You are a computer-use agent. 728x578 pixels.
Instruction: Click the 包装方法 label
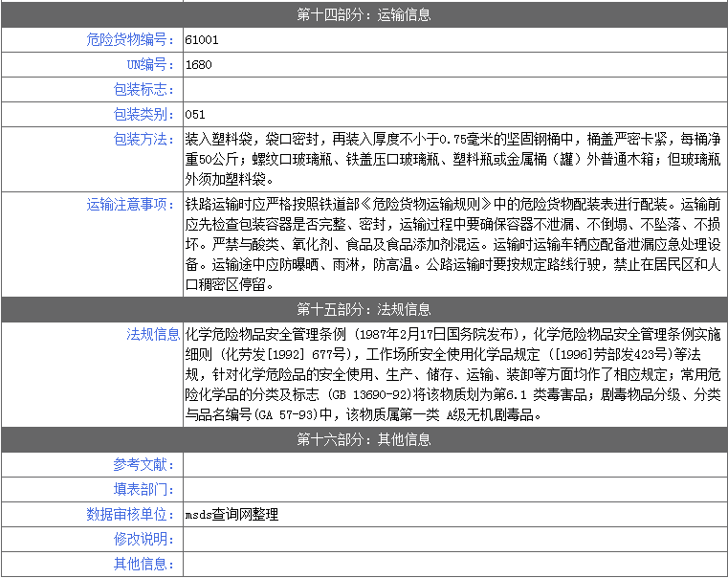click(x=143, y=139)
